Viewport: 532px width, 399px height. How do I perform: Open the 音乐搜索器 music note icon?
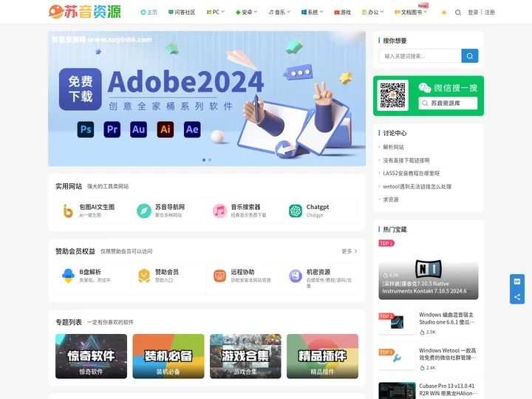point(219,211)
